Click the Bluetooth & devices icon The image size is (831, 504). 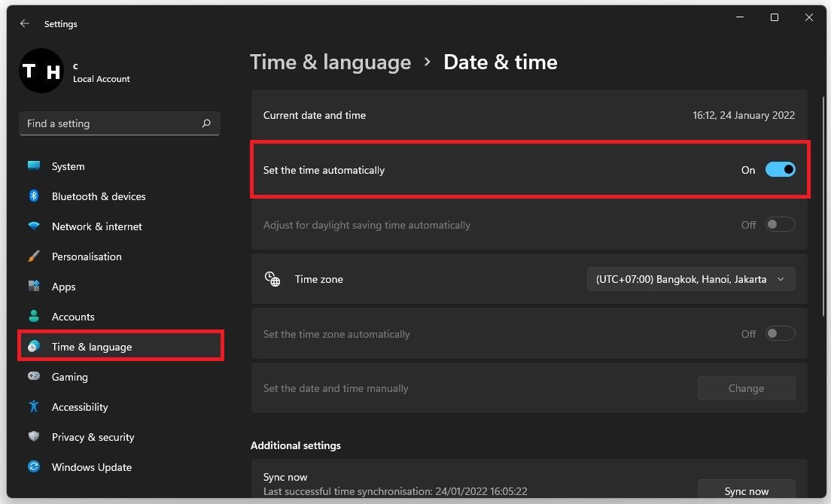(x=34, y=196)
